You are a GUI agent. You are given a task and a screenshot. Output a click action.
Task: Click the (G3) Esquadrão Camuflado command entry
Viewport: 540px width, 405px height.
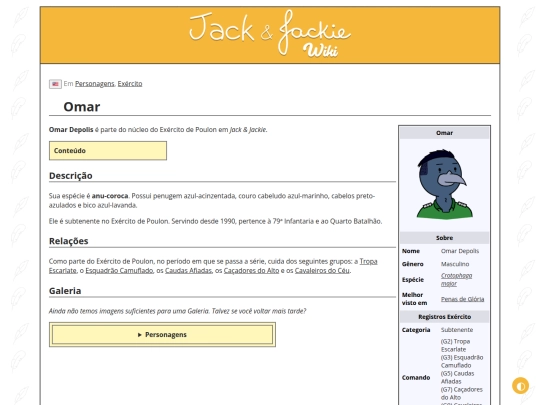pos(462,361)
